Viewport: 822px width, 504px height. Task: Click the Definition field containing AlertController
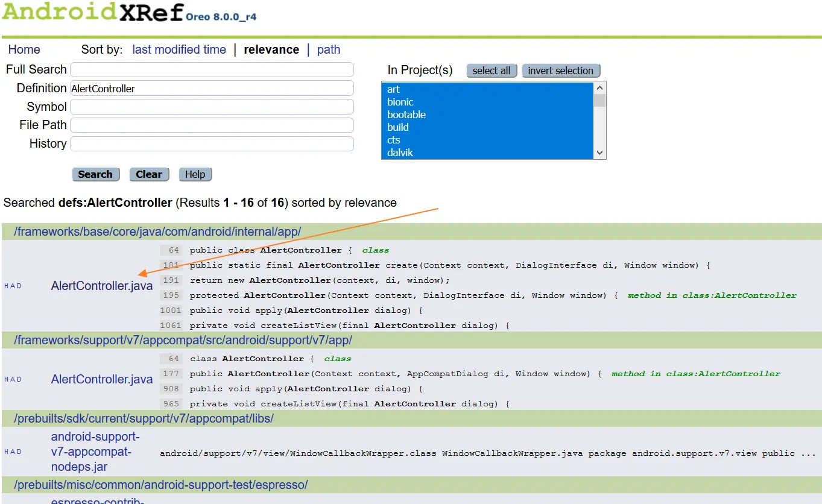coord(212,88)
